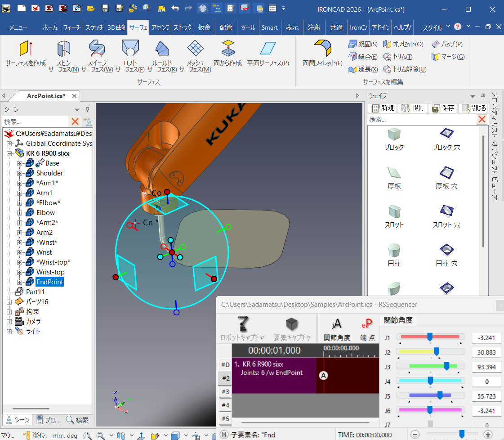Viewport: 504px width, 440px height.
Task: Expand the ライト tree node
Action: (9, 332)
